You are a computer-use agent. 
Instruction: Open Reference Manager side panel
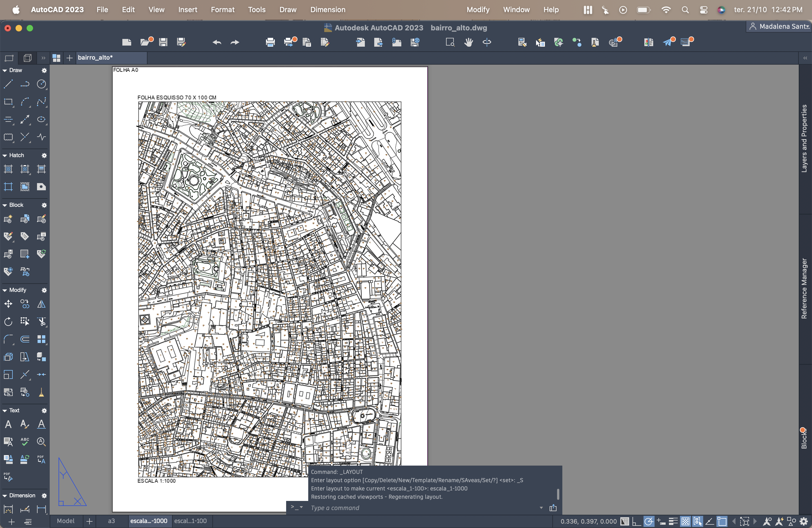pyautogui.click(x=805, y=289)
